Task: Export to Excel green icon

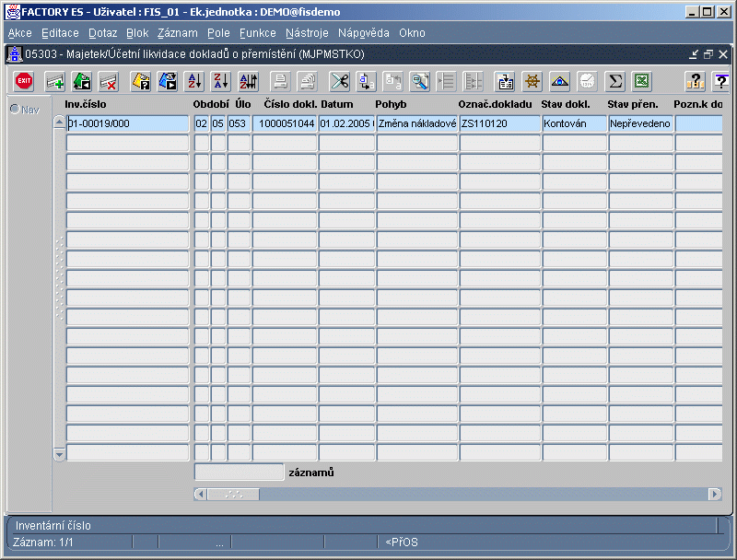Action: pos(641,81)
